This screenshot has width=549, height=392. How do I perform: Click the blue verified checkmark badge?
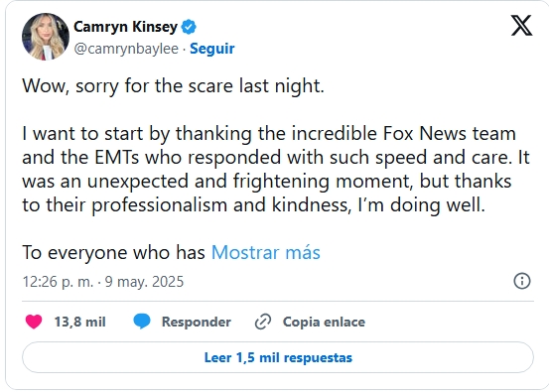tap(189, 27)
